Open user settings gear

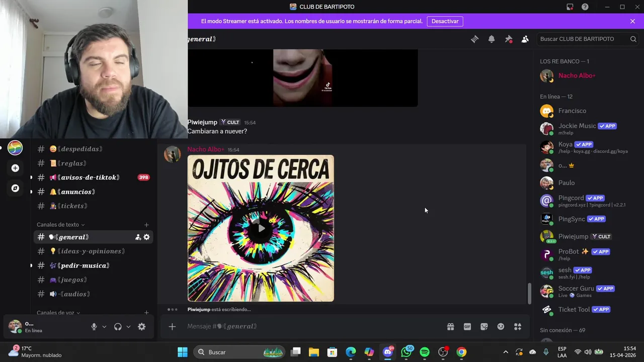pyautogui.click(x=142, y=327)
